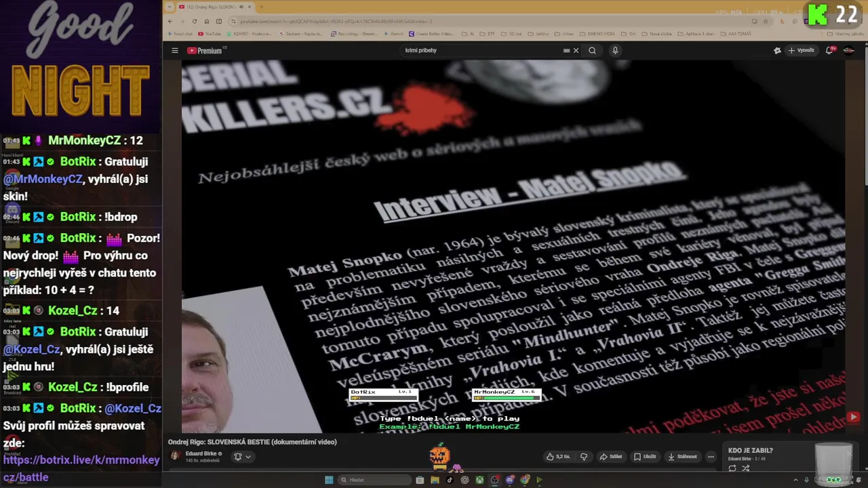Bookmark this page with the star icon
The height and width of the screenshot is (488, 868).
click(x=766, y=21)
